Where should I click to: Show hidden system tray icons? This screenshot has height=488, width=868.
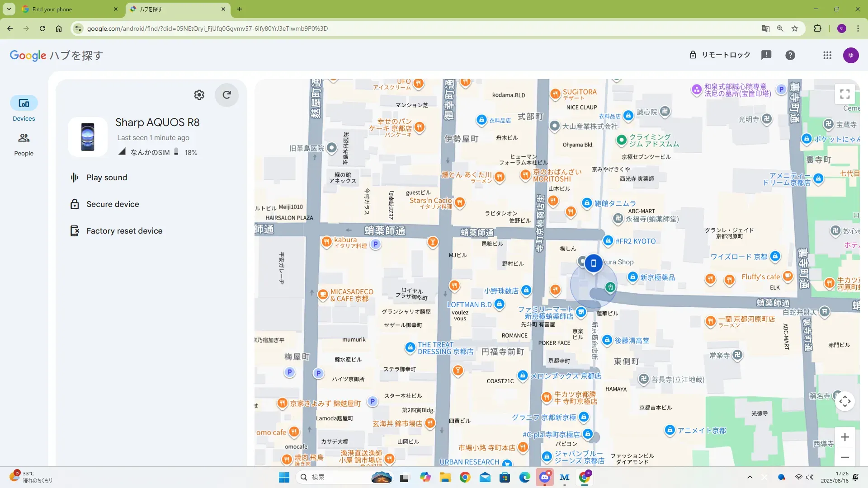[x=750, y=477]
